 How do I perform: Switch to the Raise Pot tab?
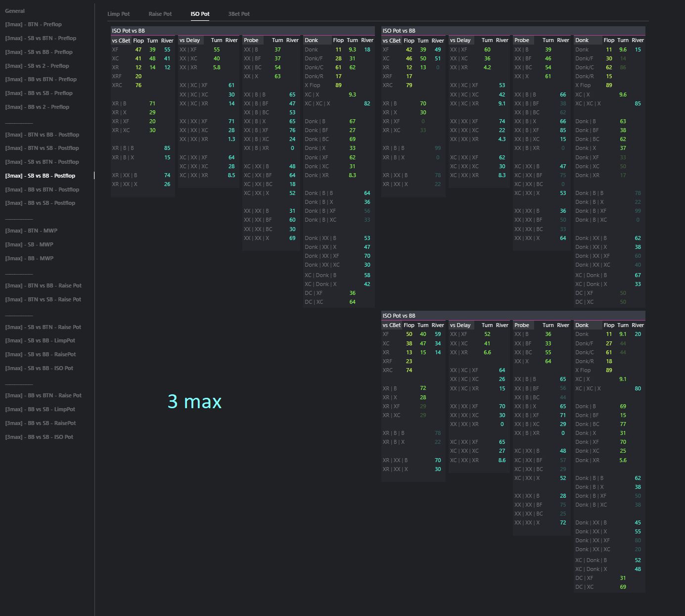160,14
